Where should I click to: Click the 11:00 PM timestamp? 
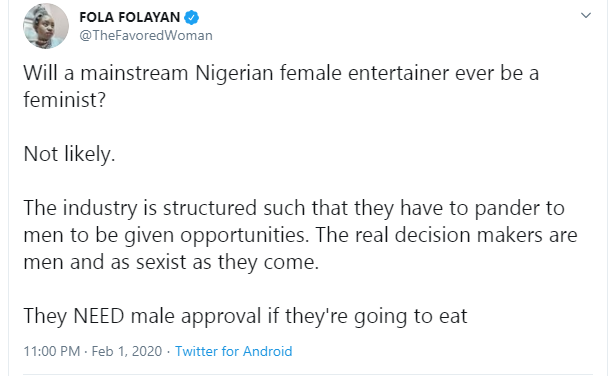(x=52, y=351)
